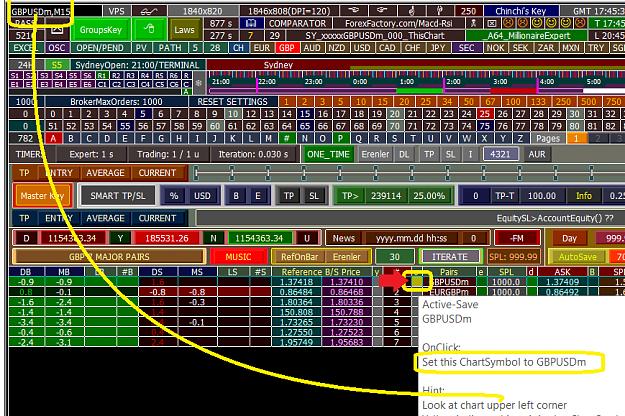Click the % unit button
625x416 pixels.
(x=174, y=196)
